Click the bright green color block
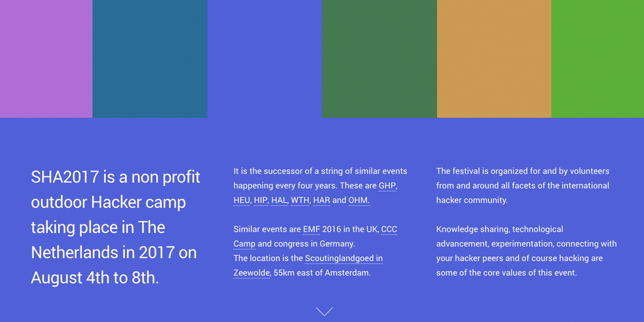 point(598,58)
